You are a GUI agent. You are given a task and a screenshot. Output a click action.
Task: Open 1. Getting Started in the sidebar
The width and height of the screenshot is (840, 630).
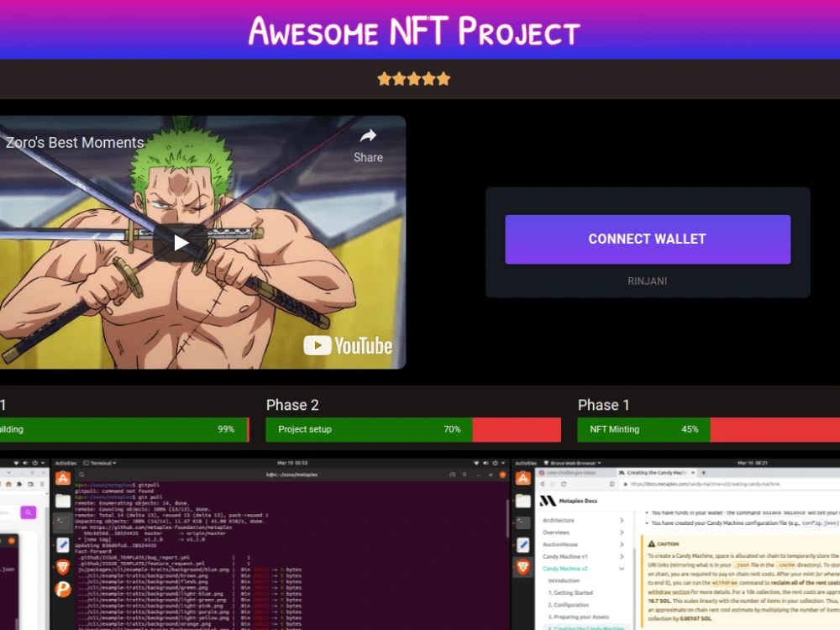[x=570, y=593]
